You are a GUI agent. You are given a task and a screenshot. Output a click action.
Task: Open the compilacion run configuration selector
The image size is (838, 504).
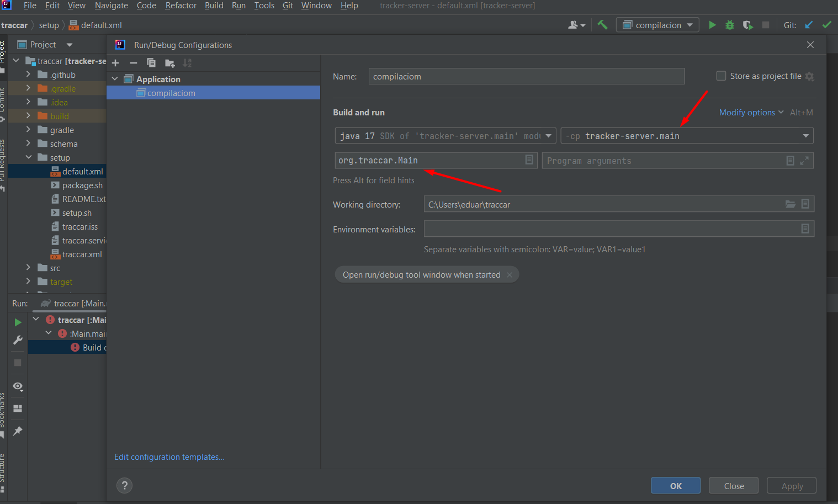pos(657,25)
